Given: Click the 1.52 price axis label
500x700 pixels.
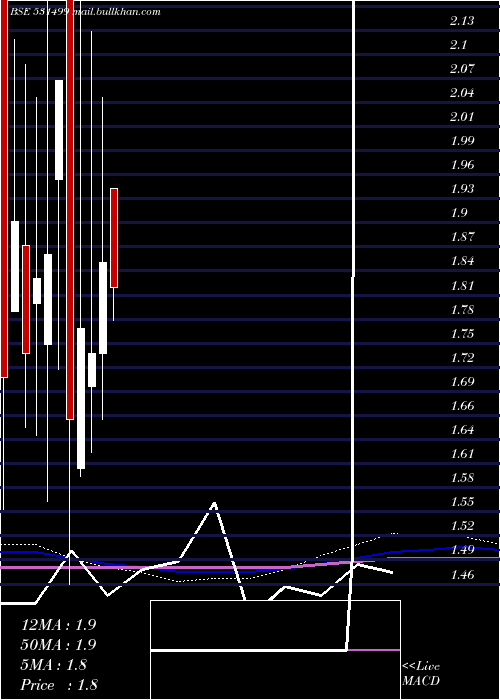Looking at the screenshot, I should tap(462, 526).
